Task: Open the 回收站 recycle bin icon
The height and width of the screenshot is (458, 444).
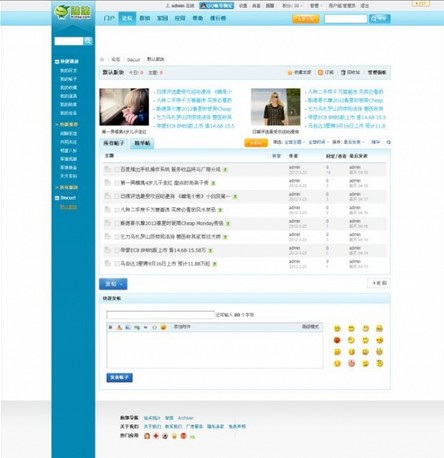Action: pyautogui.click(x=343, y=72)
